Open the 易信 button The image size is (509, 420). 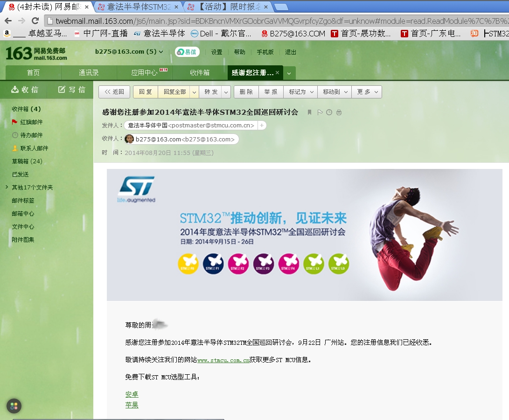coord(187,52)
